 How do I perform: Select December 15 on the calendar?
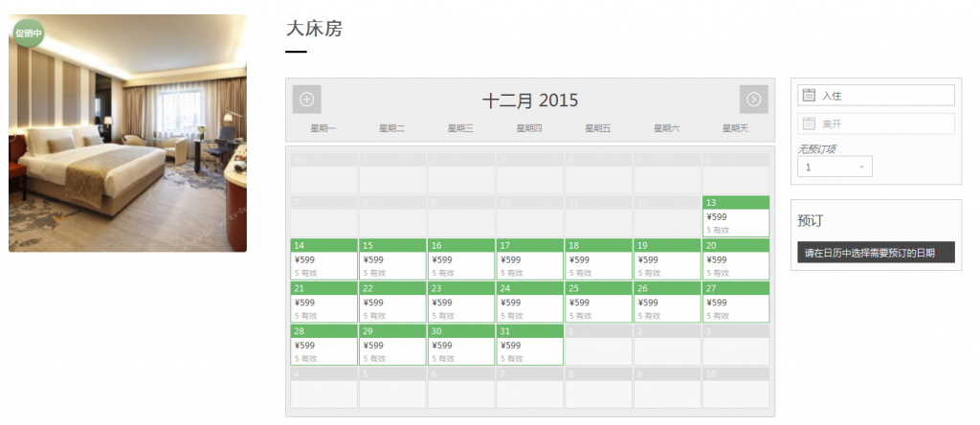click(392, 259)
